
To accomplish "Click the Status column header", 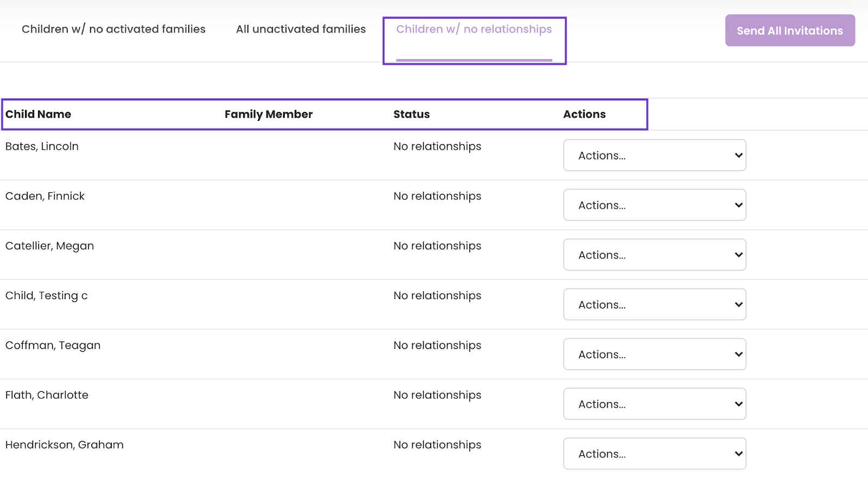I will tap(412, 114).
